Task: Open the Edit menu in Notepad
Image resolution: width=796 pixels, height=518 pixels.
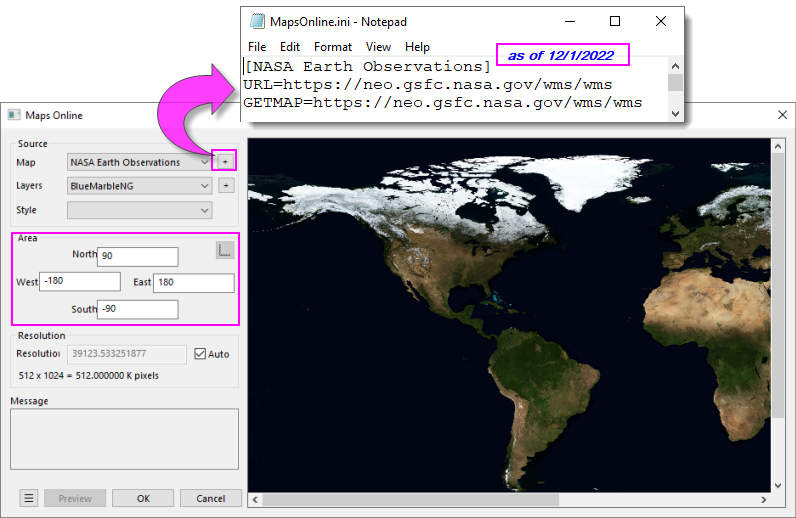Action: click(x=290, y=47)
